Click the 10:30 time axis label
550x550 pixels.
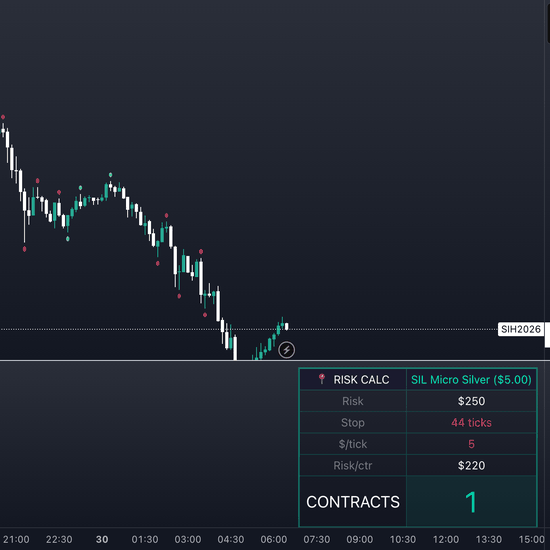click(x=403, y=539)
